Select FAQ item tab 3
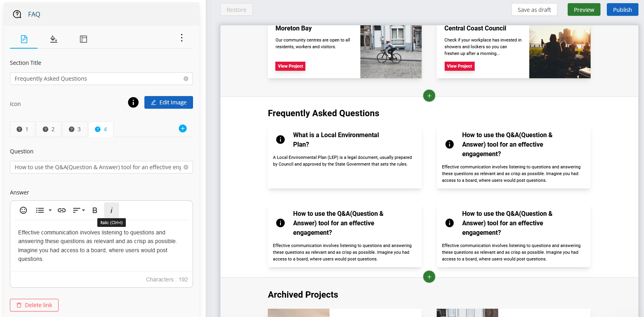 click(x=75, y=129)
